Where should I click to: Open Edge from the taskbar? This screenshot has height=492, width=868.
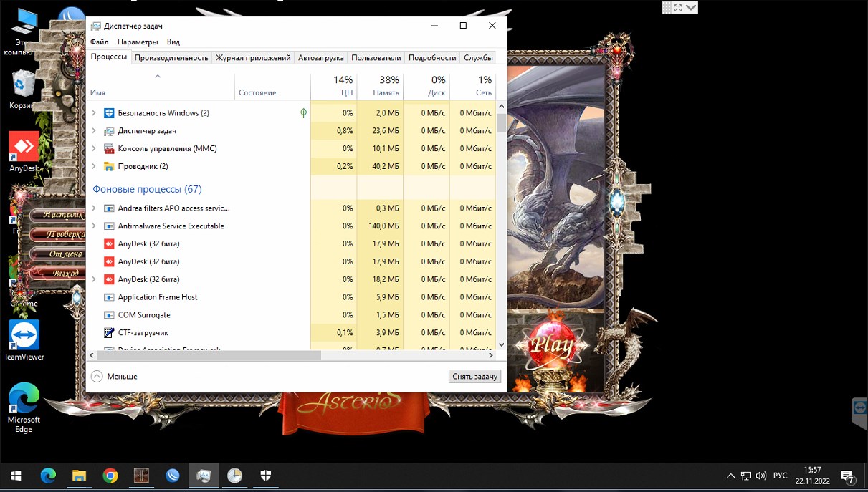tap(48, 476)
